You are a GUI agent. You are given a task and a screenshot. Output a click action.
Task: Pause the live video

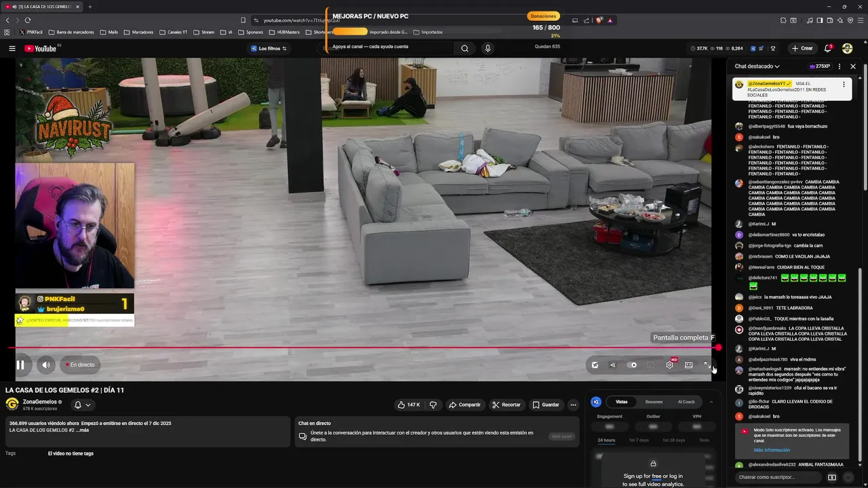(x=20, y=365)
